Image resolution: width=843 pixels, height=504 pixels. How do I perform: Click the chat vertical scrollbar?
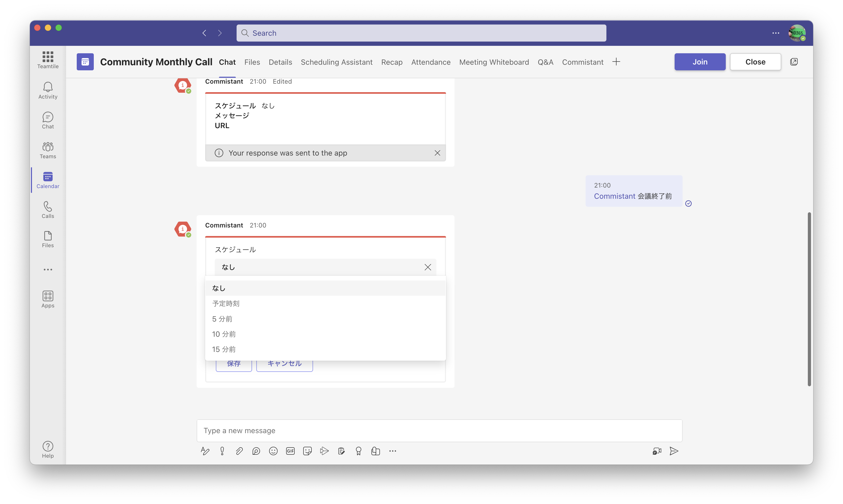pos(809,299)
